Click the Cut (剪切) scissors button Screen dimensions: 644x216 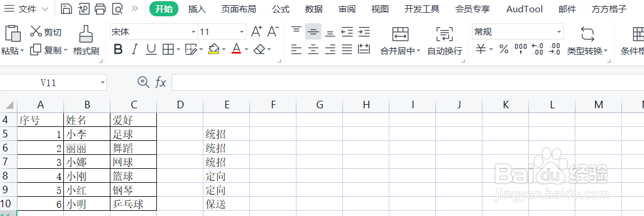click(46, 31)
